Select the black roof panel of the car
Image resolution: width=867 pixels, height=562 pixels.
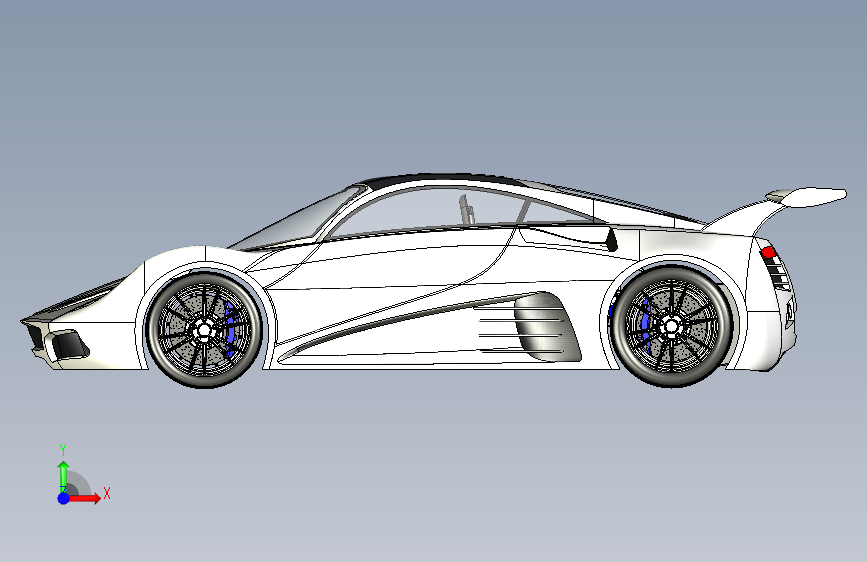click(x=442, y=179)
